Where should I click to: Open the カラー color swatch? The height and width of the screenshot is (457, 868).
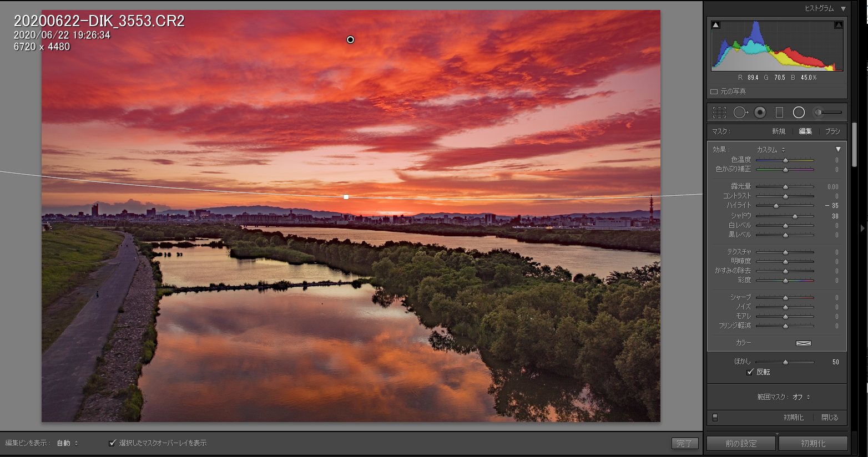(803, 343)
